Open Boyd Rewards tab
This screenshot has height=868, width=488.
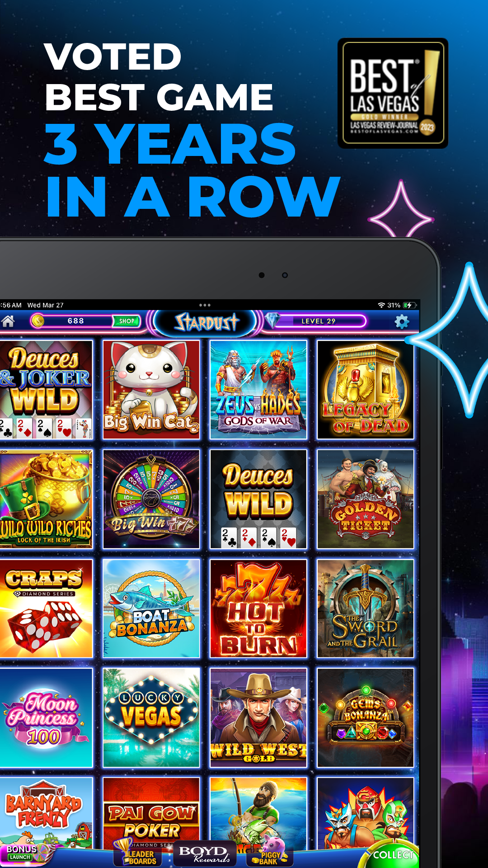point(205,854)
